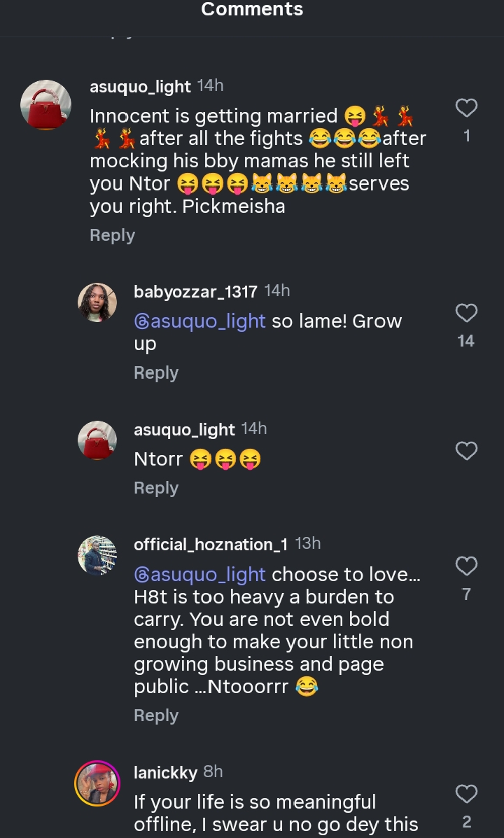Tap the avatar beside asuquo_light's 'Ntorr' reply

pos(97,440)
